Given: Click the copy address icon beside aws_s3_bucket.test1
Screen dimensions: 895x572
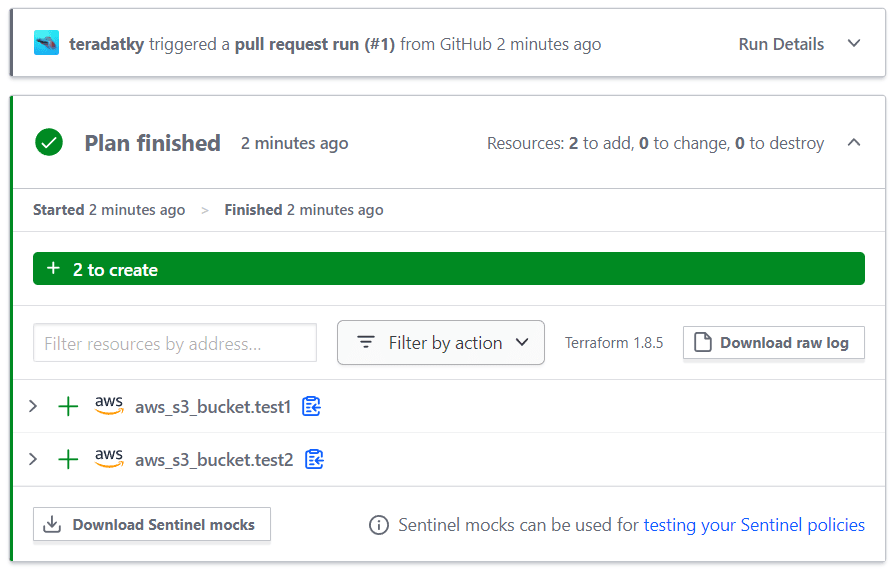Looking at the screenshot, I should point(311,406).
